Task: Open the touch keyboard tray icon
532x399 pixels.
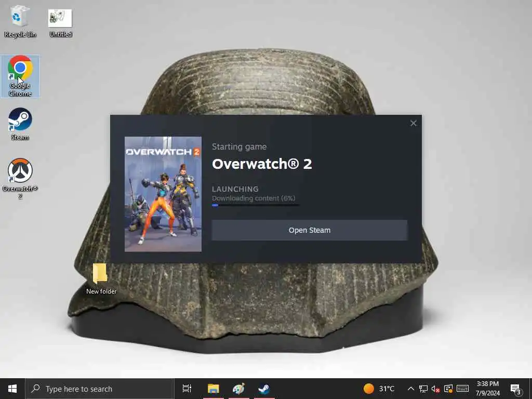Action: tap(463, 389)
